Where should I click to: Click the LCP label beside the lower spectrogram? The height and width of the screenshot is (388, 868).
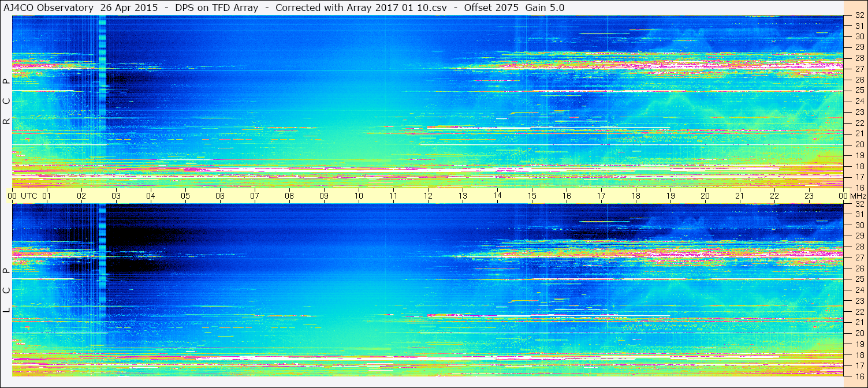click(6, 290)
